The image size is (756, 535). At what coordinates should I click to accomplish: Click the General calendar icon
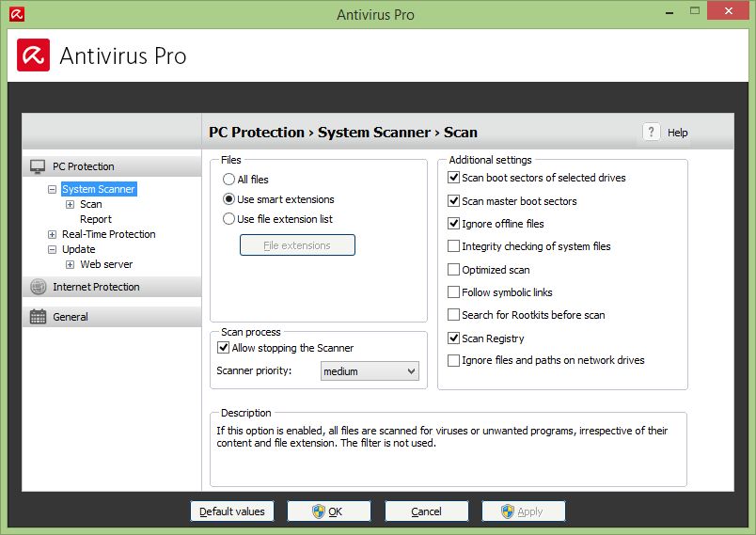point(38,317)
